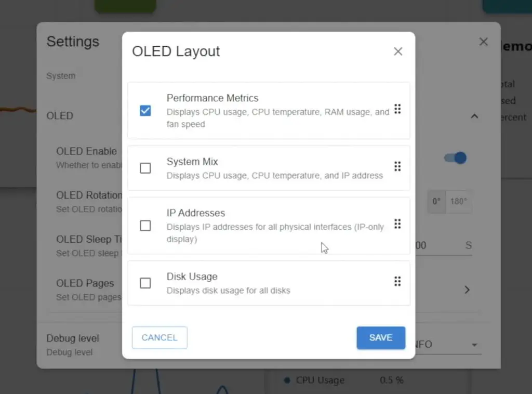Screen dimensions: 532x394
Task: Close the OLED Layout dialog
Action: pos(398,51)
